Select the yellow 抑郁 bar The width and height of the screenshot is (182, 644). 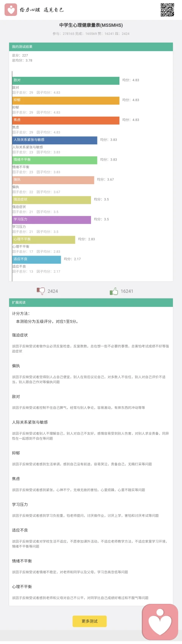point(66,100)
